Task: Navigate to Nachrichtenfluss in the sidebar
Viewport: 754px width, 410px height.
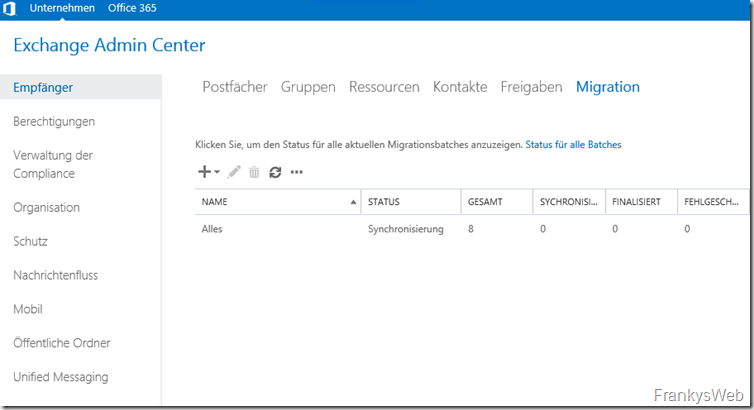Action: 55,275
